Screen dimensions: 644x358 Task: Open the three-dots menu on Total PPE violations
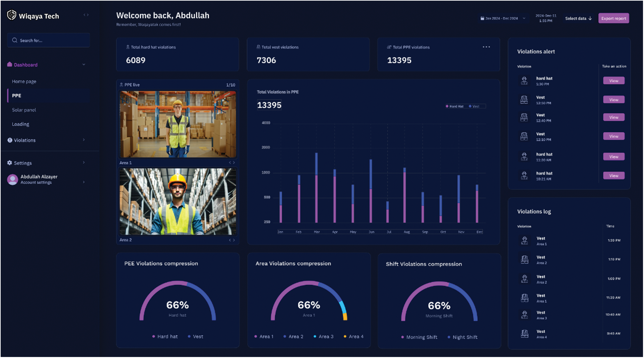(x=486, y=47)
